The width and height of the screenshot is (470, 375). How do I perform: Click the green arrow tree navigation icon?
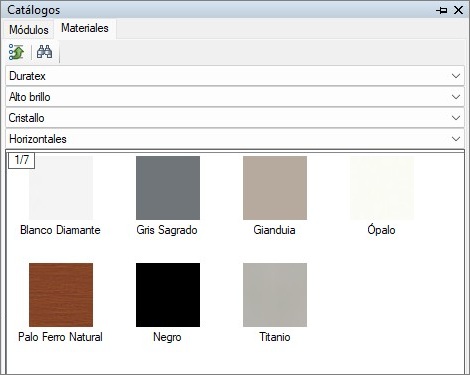pyautogui.click(x=16, y=52)
